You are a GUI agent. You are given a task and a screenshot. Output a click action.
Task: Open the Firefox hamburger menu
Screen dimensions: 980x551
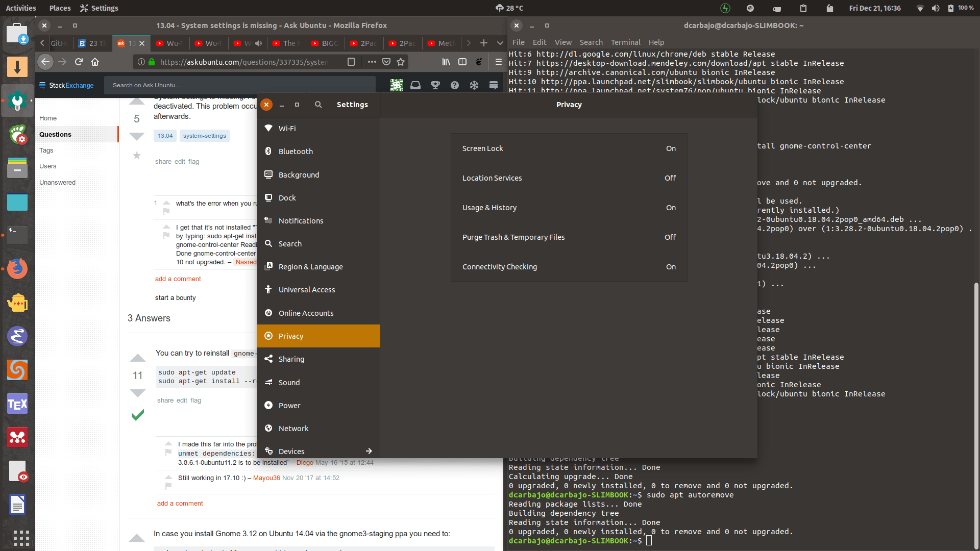click(498, 62)
